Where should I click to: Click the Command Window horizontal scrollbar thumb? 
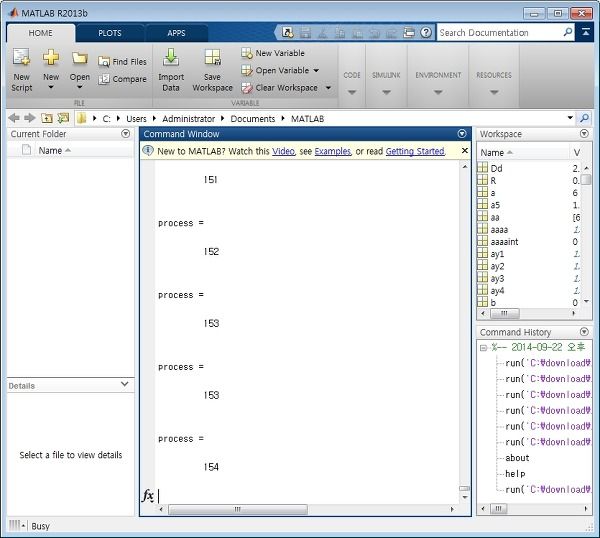[238, 509]
